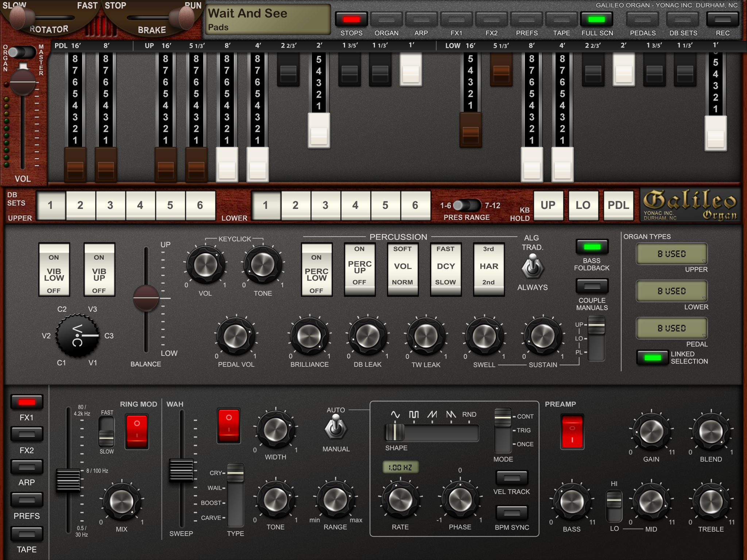The height and width of the screenshot is (560, 747).
Task: Select upper drawbar preset 3
Action: (x=110, y=205)
